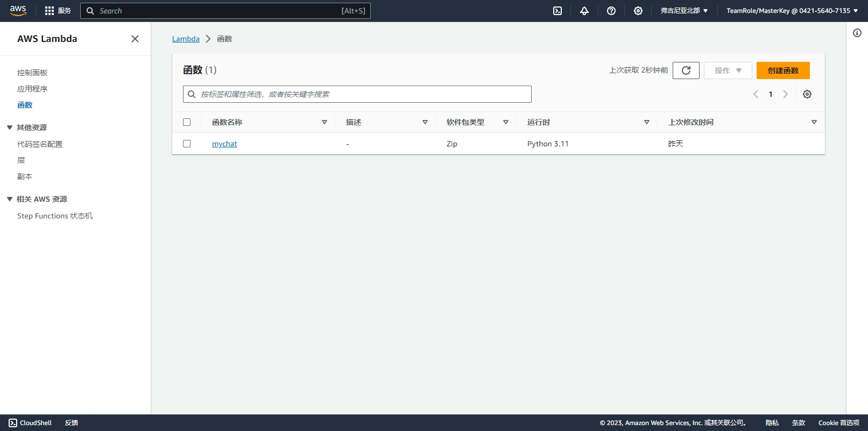Select 函数 in sidebar

click(25, 105)
